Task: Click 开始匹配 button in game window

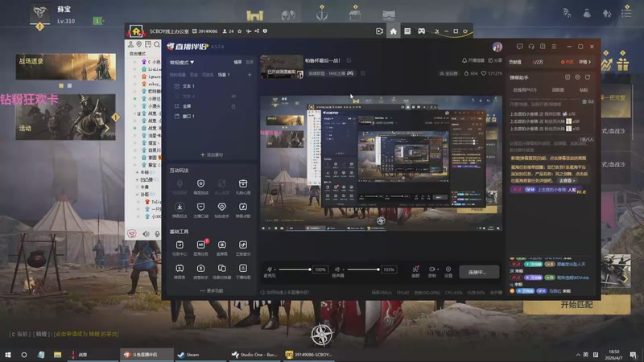Action: (576, 305)
